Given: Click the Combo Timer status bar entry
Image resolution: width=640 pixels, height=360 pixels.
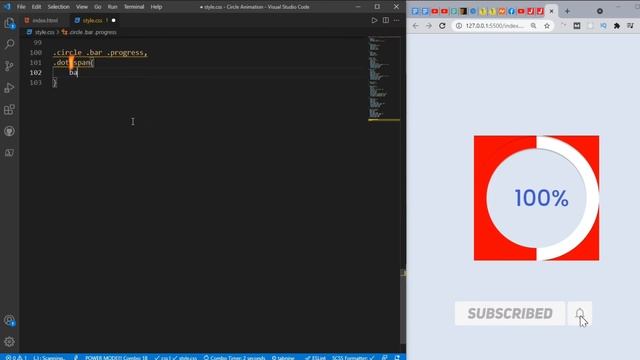Looking at the screenshot, I should point(234,358).
